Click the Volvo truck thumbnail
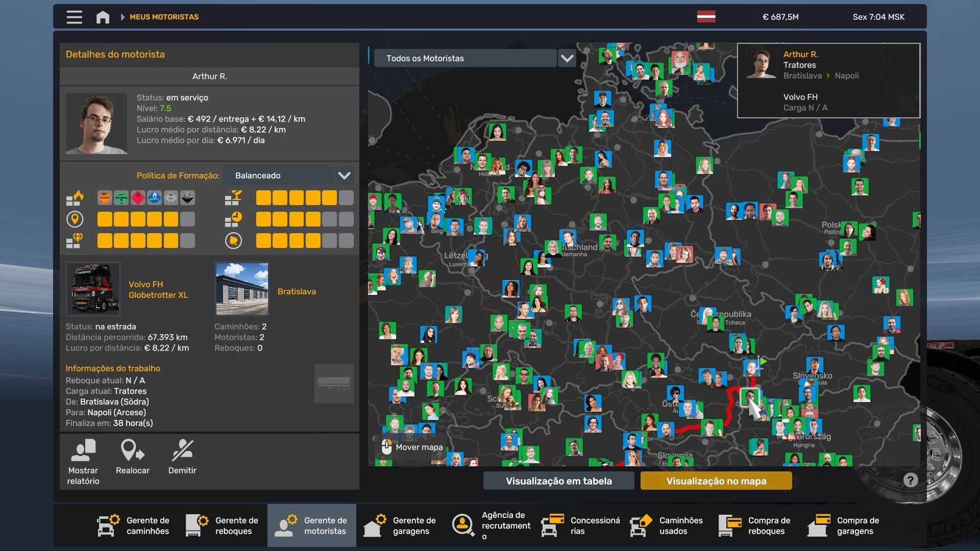 tap(93, 289)
